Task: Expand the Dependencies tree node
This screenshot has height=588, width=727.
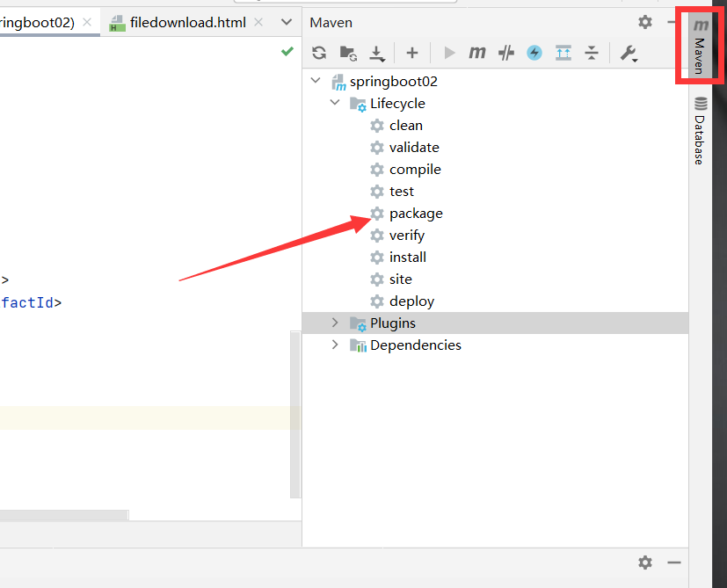Action: (x=335, y=345)
